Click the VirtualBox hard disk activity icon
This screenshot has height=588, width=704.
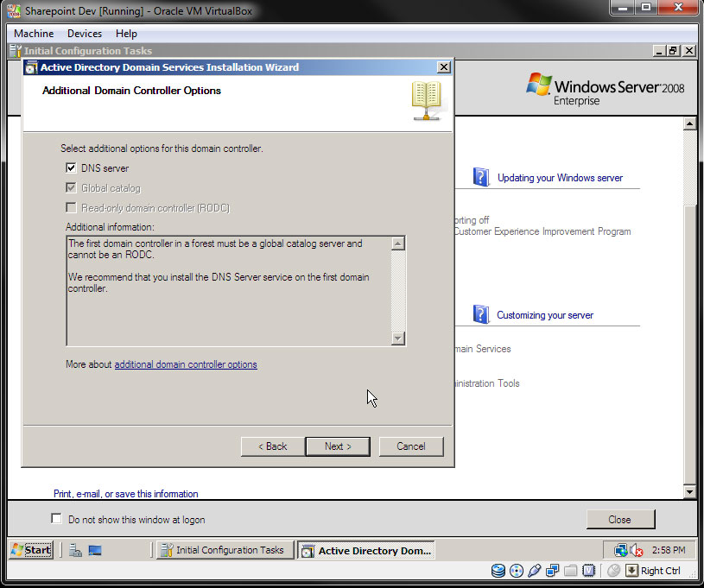pos(498,571)
